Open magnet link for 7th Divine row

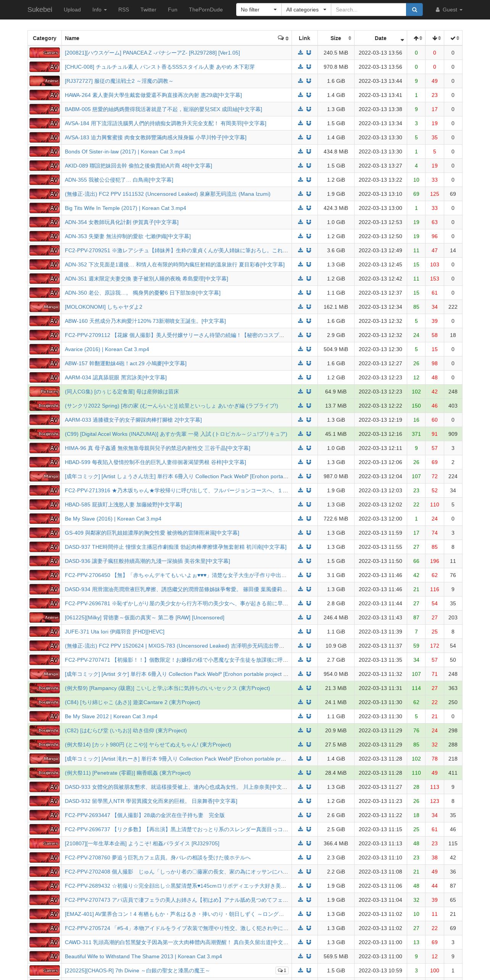(309, 970)
